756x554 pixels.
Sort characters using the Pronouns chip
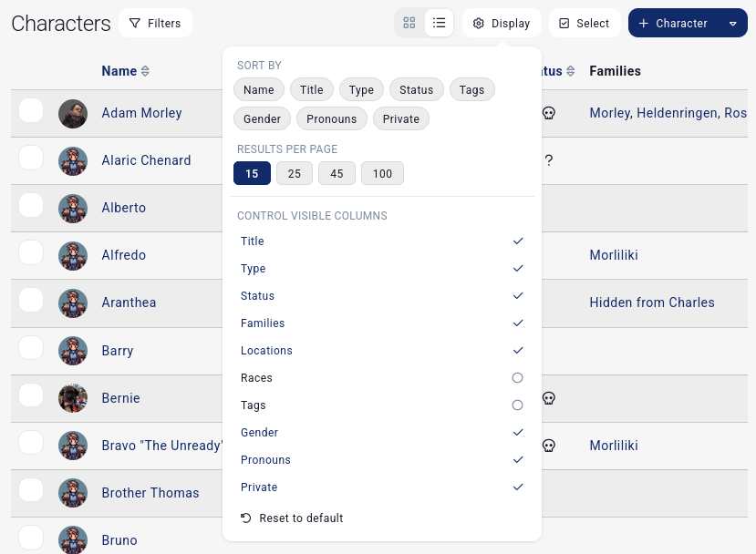click(331, 118)
